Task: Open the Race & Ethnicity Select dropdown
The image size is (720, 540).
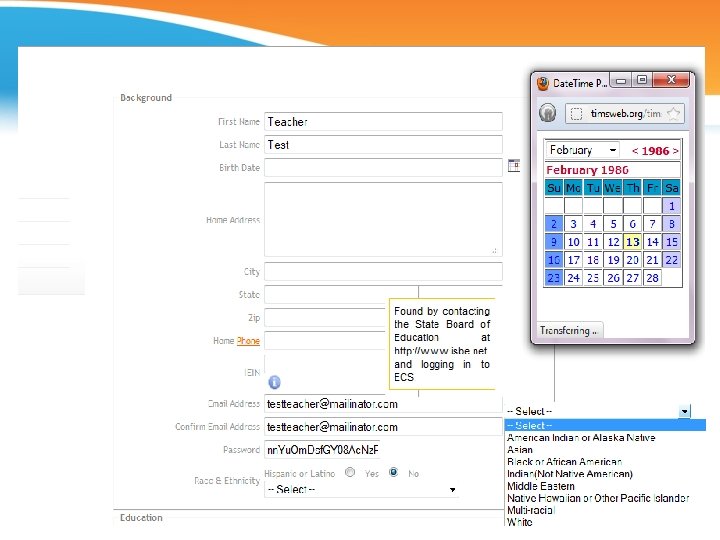Action: click(x=362, y=489)
